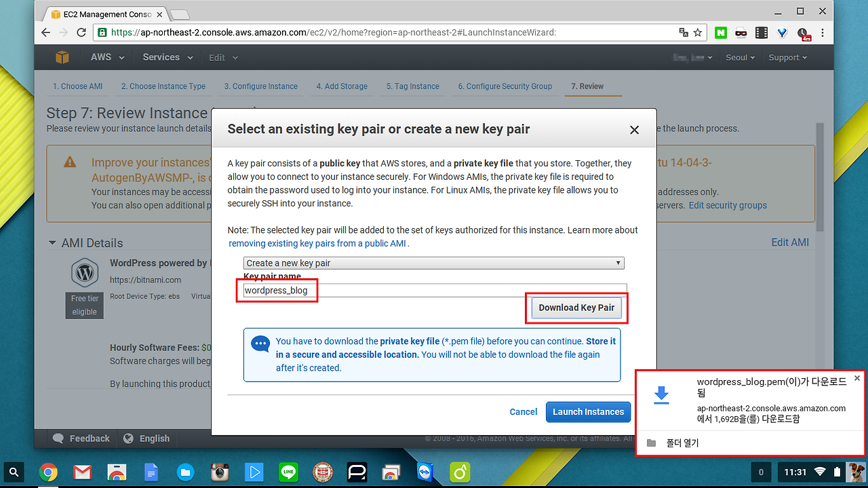Click the 11:31 clock in system tray
Viewport: 868px width, 488px height.
coord(795,472)
